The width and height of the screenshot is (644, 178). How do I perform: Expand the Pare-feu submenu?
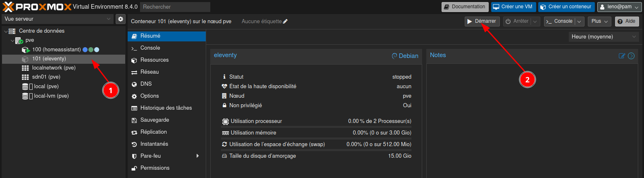click(x=197, y=156)
